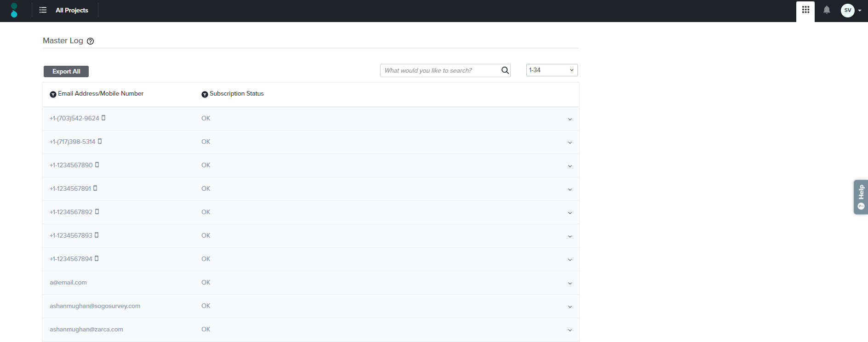Select the ashanmughan@sogosurvey.com entry

tap(95, 306)
